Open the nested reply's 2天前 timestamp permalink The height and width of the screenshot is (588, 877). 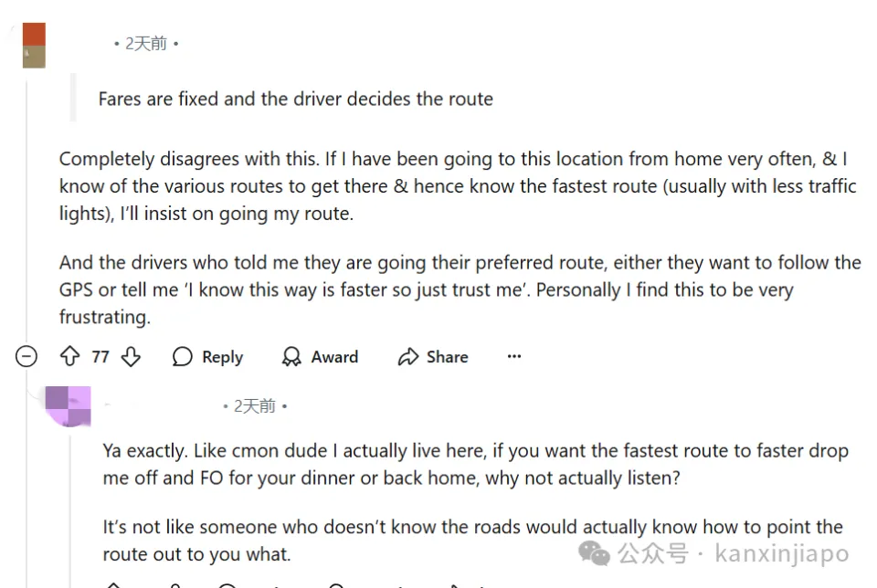(x=255, y=406)
